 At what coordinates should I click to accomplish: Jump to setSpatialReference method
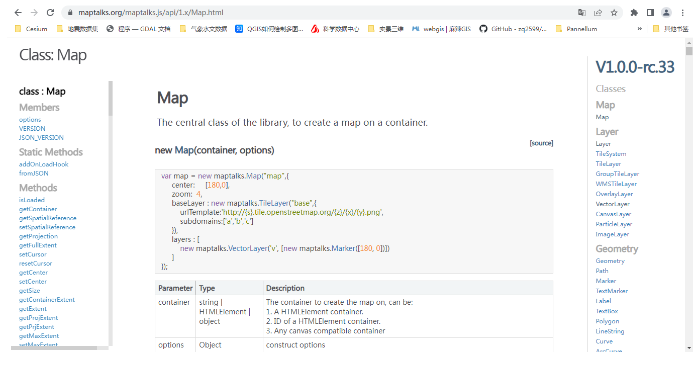pyautogui.click(x=47, y=227)
